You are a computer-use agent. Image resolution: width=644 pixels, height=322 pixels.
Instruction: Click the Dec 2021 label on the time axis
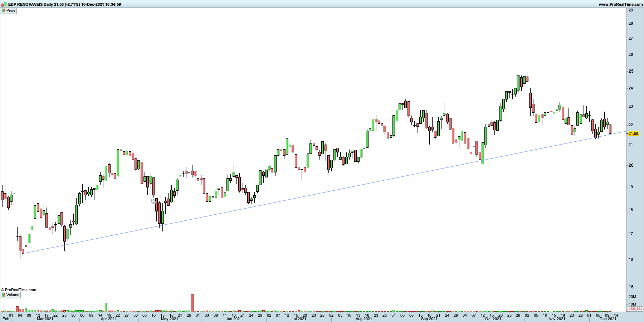coord(608,319)
